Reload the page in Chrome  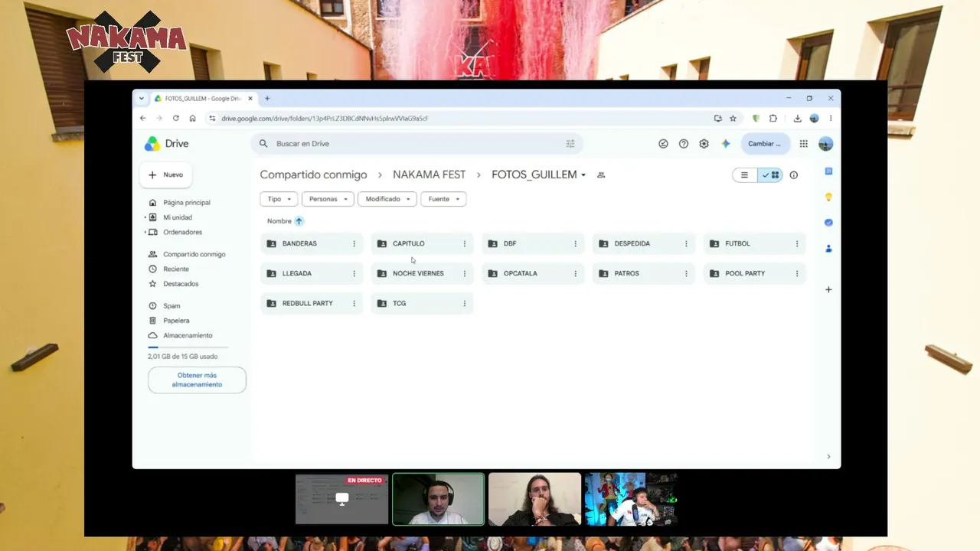click(x=176, y=119)
